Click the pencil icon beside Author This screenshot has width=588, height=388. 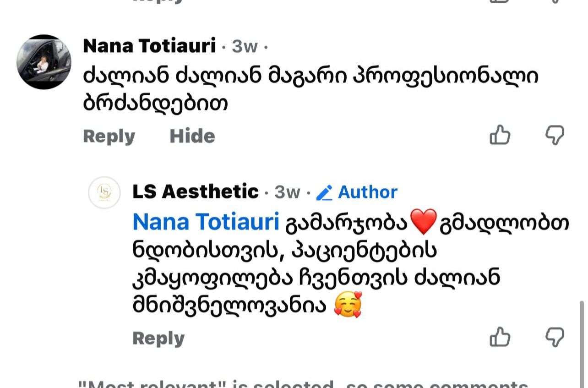[324, 192]
